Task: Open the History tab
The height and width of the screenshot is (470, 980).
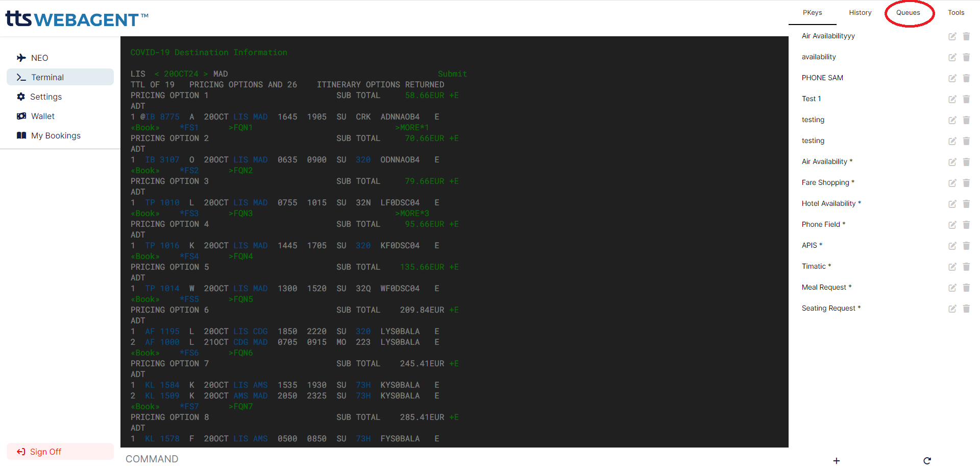Action: (x=860, y=13)
